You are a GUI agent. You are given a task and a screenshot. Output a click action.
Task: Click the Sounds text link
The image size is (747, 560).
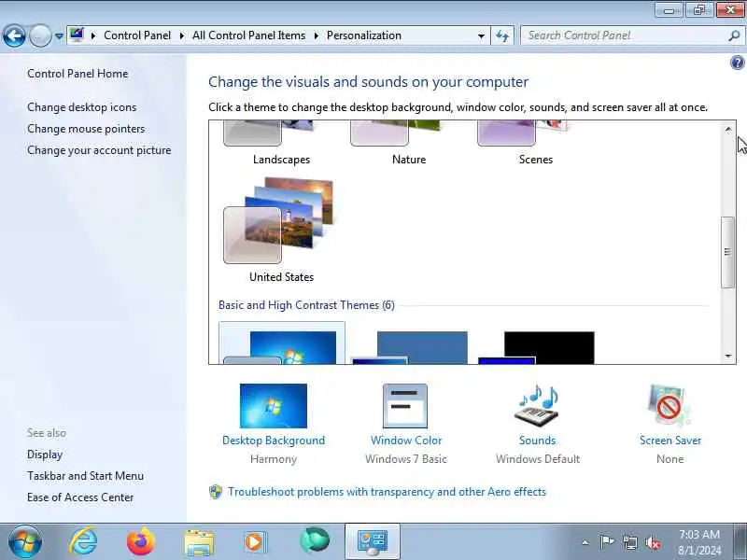point(538,441)
